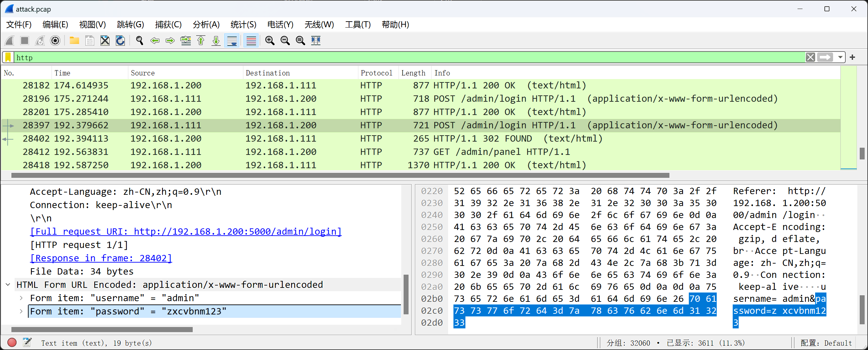868x350 pixels.
Task: Jump to first packet arrow icon
Action: click(201, 41)
